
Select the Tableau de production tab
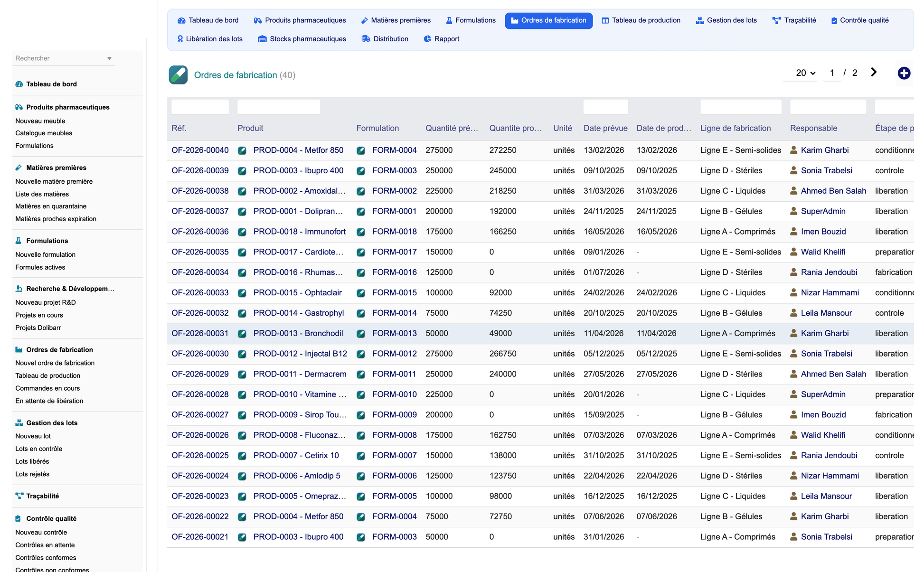641,20
